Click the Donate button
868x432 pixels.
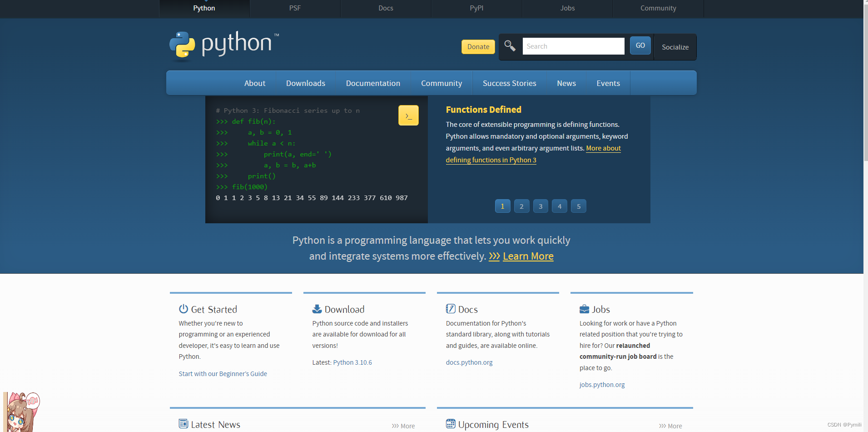click(478, 47)
